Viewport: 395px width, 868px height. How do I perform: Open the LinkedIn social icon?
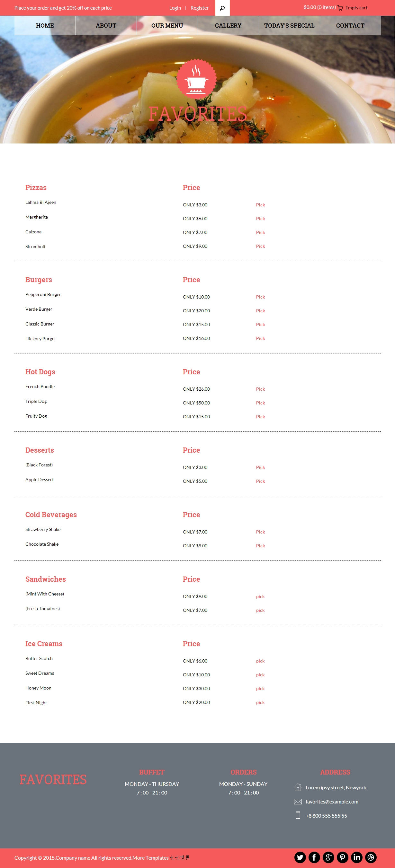coord(356,857)
